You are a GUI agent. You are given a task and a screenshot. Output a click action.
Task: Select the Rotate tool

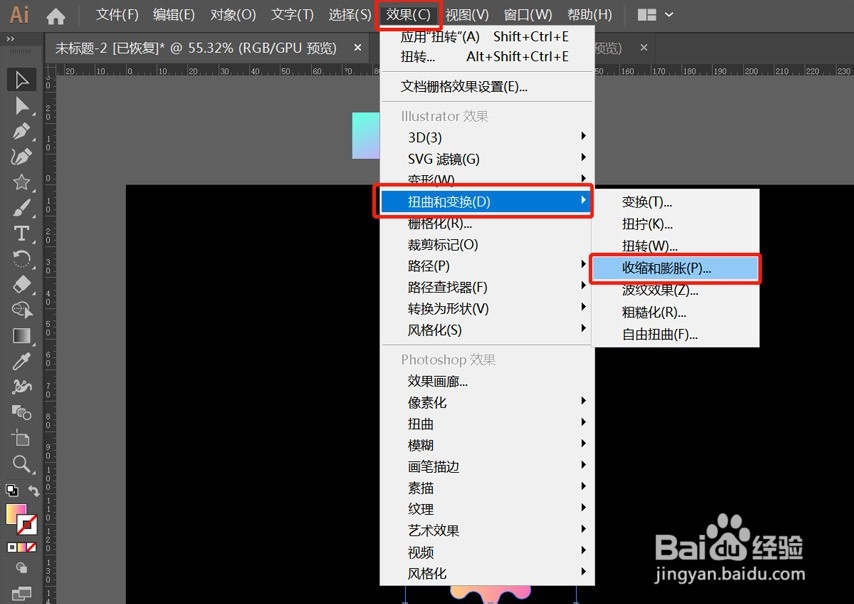point(22,259)
